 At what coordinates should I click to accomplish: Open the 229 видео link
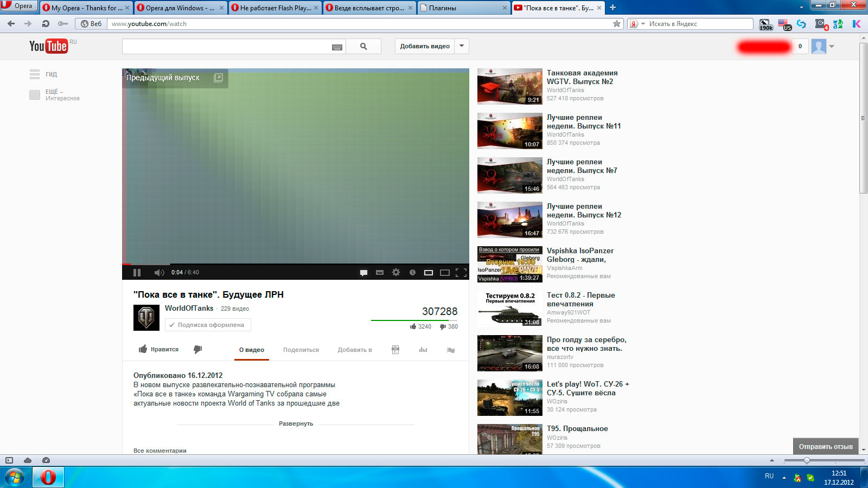[235, 309]
